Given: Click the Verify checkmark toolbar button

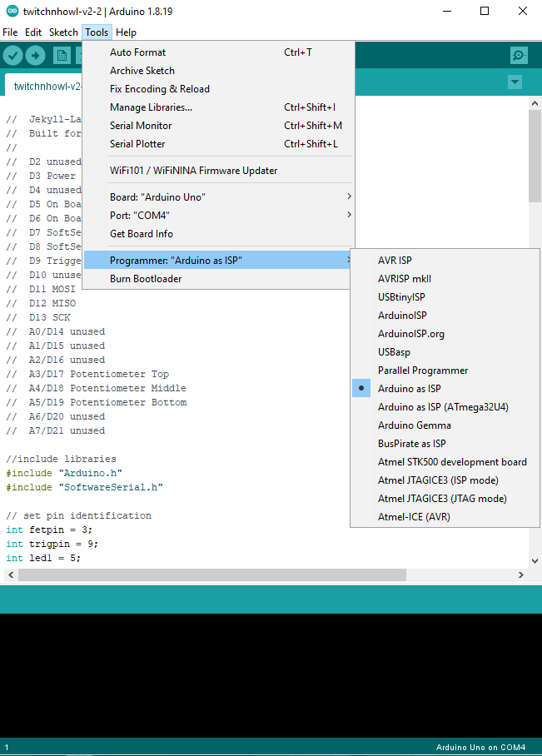Looking at the screenshot, I should [x=13, y=56].
